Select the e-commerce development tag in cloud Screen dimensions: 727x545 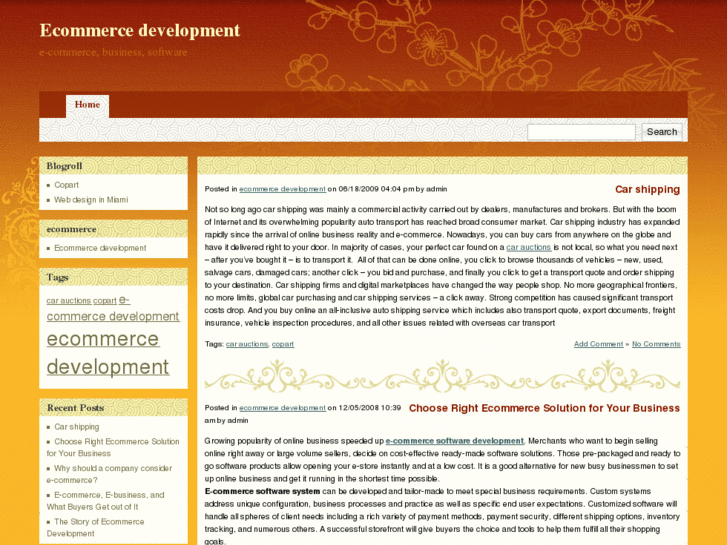point(113,309)
